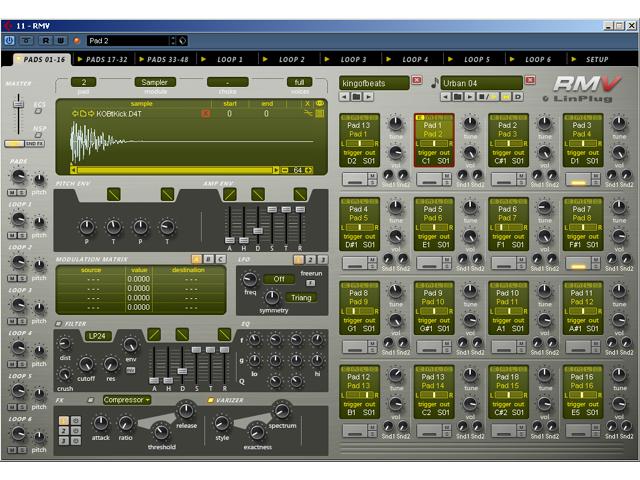The height and width of the screenshot is (480, 640).
Task: Open kit folder under kingofbeats
Action: click(356, 97)
